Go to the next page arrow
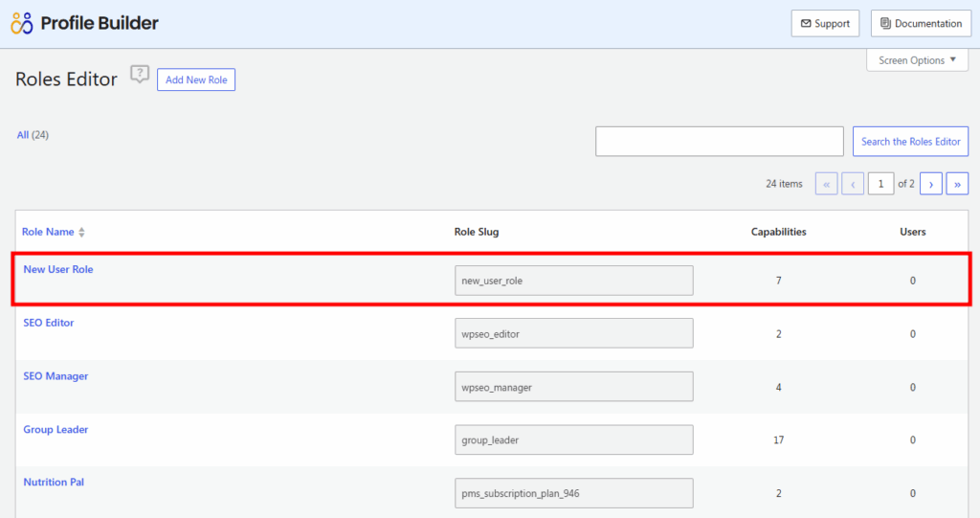 point(931,184)
